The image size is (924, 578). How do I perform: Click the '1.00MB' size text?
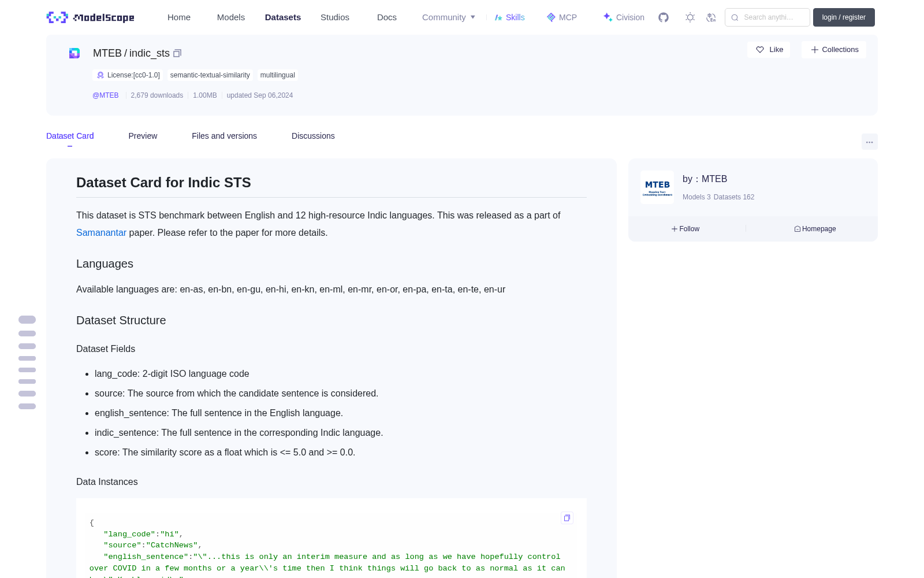click(205, 95)
